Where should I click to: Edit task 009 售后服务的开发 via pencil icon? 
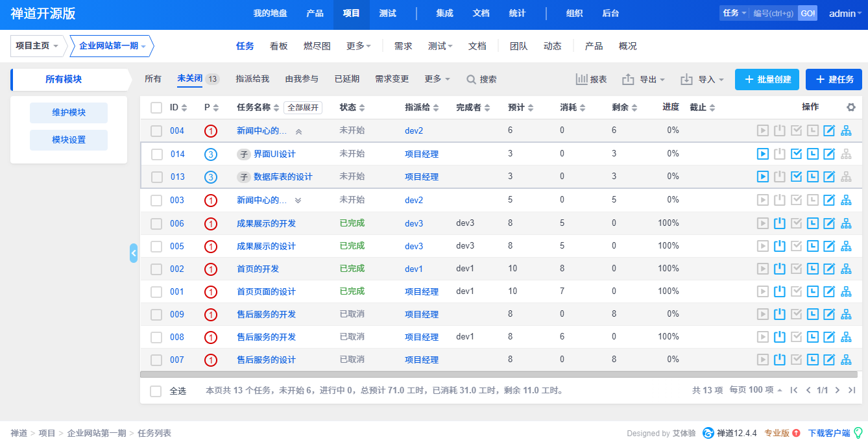point(829,314)
